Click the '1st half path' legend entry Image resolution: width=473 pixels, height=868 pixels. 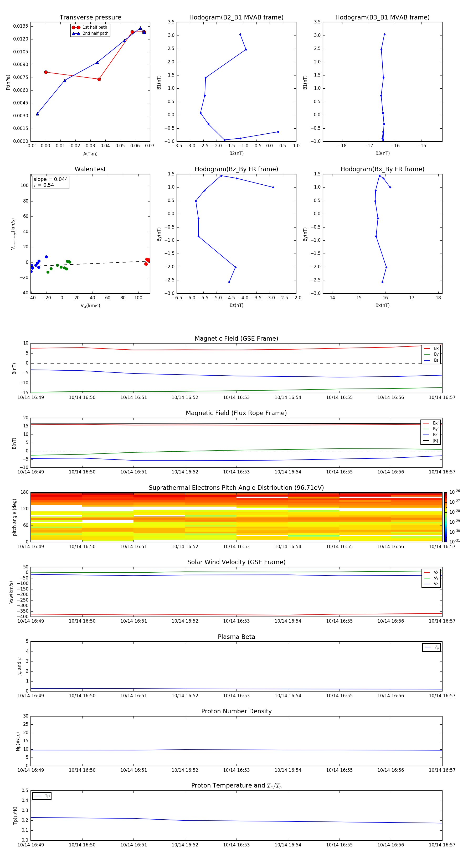pyautogui.click(x=90, y=27)
